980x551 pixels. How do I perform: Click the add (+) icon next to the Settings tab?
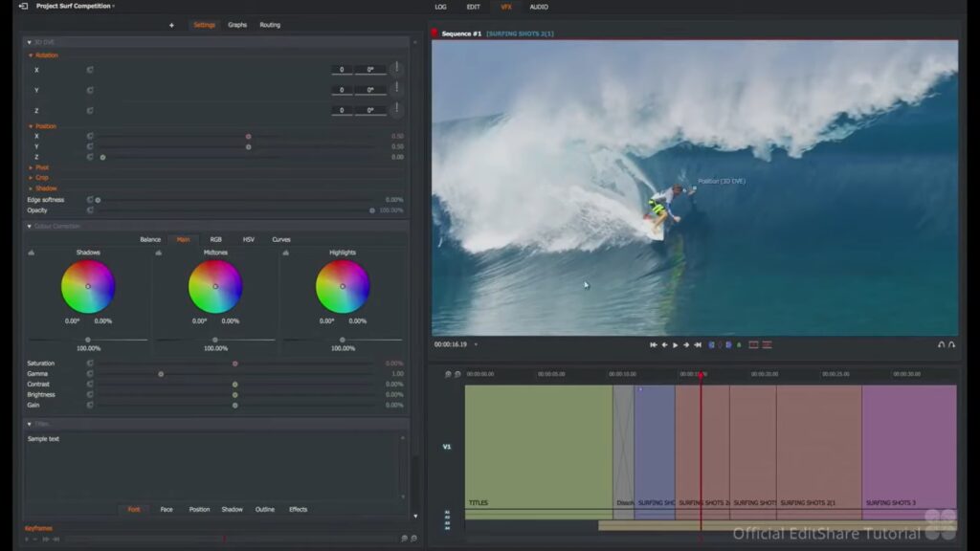[x=170, y=25]
